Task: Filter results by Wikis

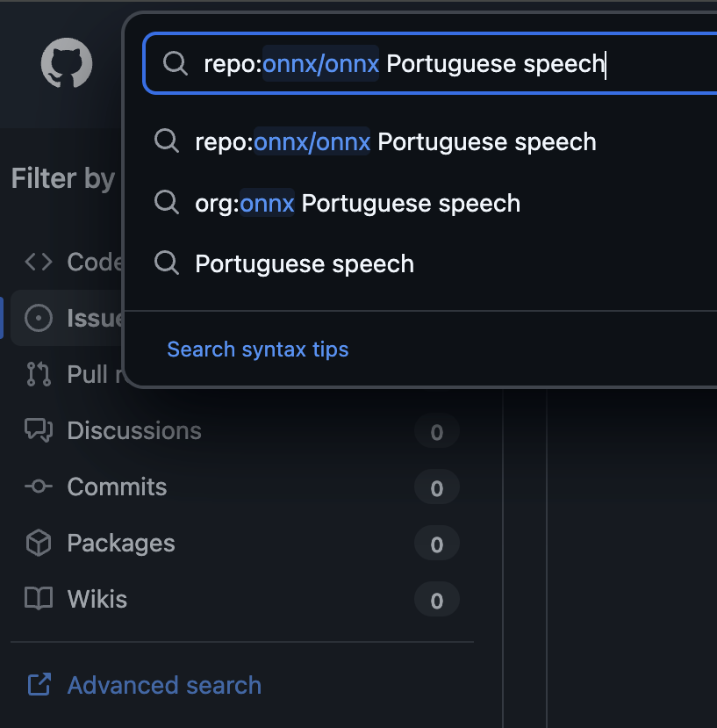Action: [x=97, y=600]
